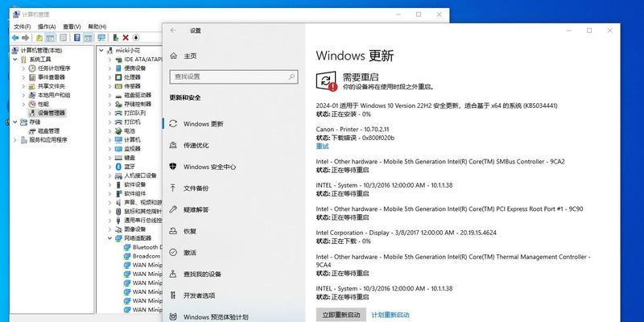Click the 键盘 keyboard icon in device list
The height and width of the screenshot is (322, 644).
point(118,158)
